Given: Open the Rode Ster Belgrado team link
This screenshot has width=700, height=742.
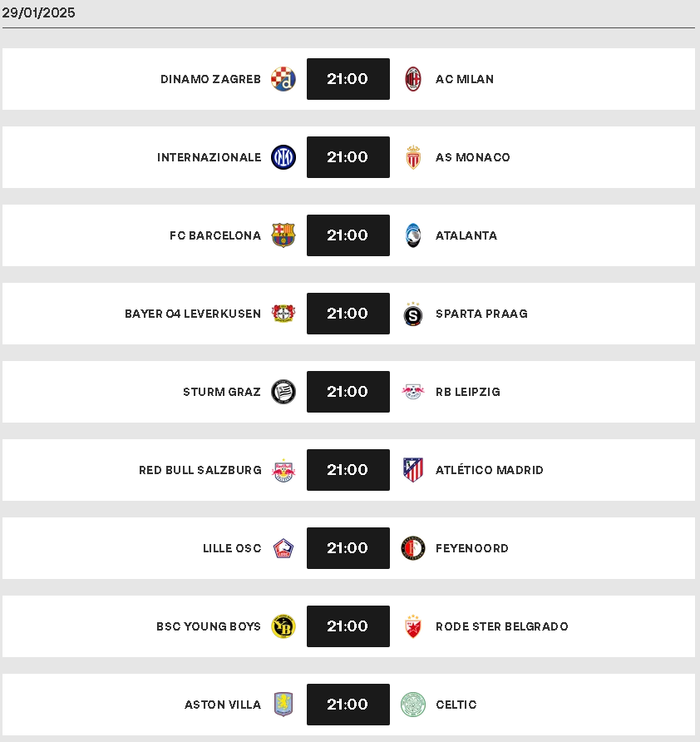Looking at the screenshot, I should coord(502,626).
